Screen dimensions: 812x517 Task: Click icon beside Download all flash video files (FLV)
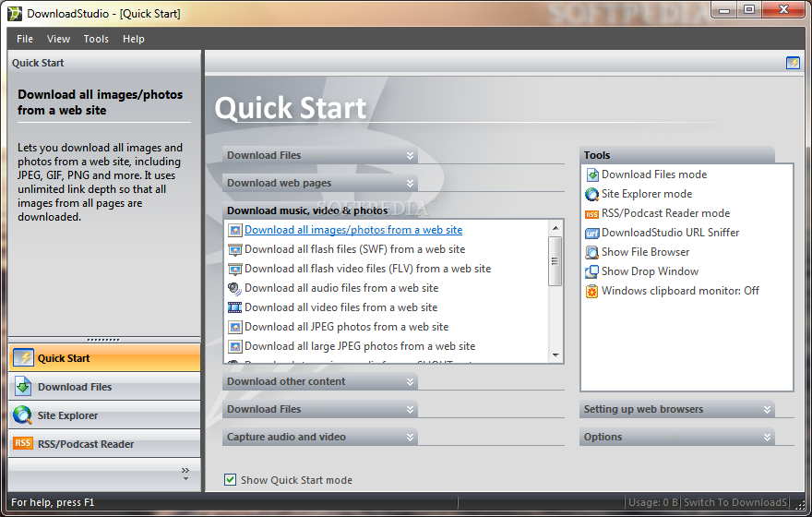(235, 269)
